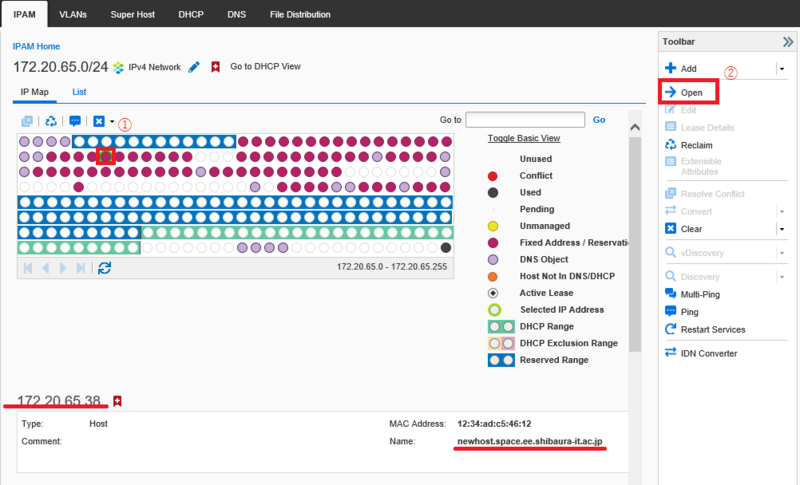Click the red bookmark icon next to network title
The width and height of the screenshot is (800, 485).
tap(215, 67)
